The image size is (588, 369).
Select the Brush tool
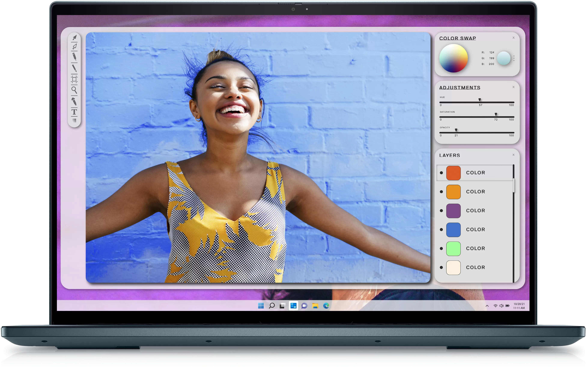pyautogui.click(x=74, y=68)
